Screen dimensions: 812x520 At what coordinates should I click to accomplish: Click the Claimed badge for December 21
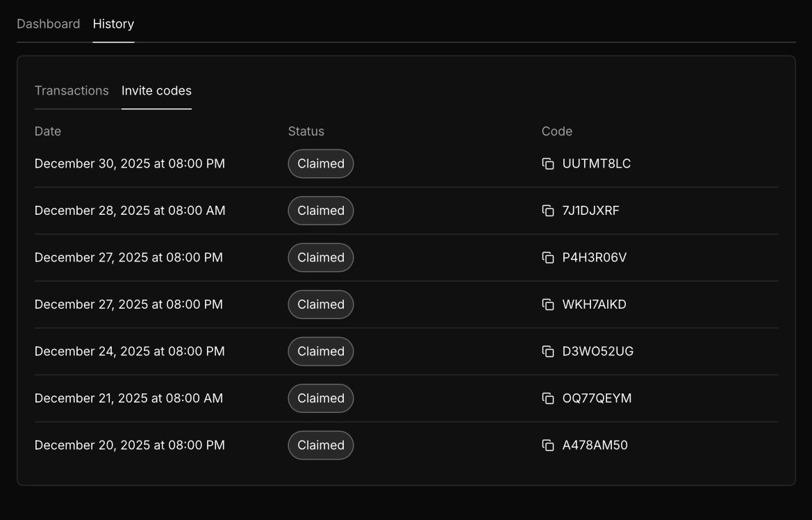pos(320,398)
